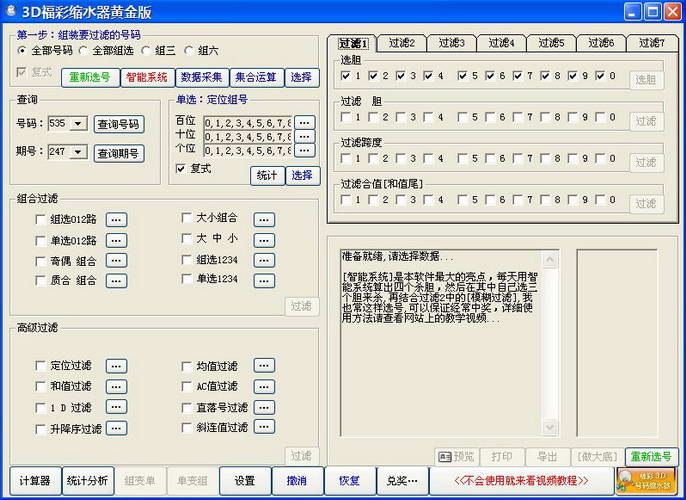Open ellipsis settings next to 直落号过滤
686x500 pixels.
(264, 407)
